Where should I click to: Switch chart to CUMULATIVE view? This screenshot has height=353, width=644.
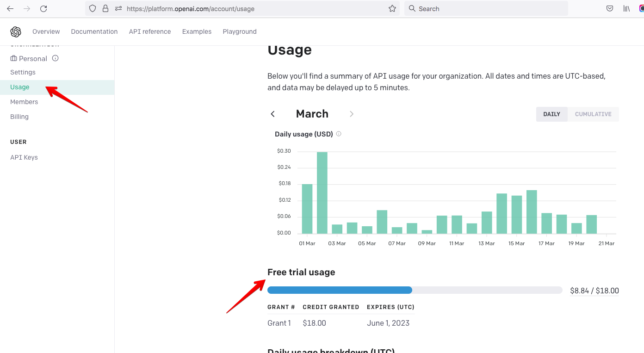(593, 114)
